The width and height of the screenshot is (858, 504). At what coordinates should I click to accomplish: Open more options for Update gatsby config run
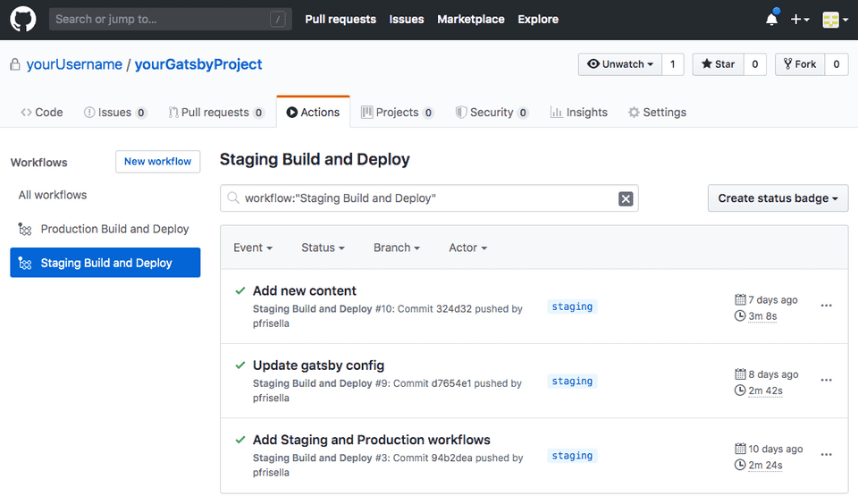tap(826, 380)
